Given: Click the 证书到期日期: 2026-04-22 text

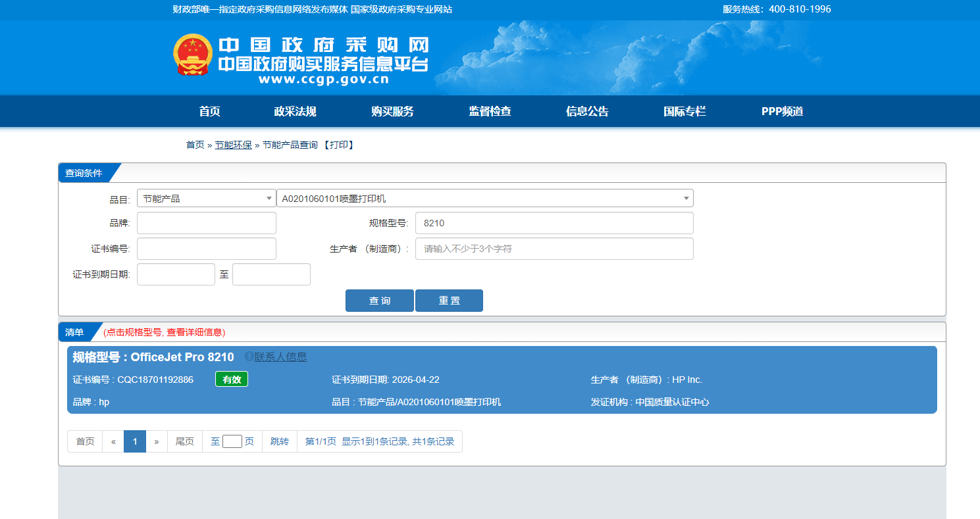Looking at the screenshot, I should [386, 380].
